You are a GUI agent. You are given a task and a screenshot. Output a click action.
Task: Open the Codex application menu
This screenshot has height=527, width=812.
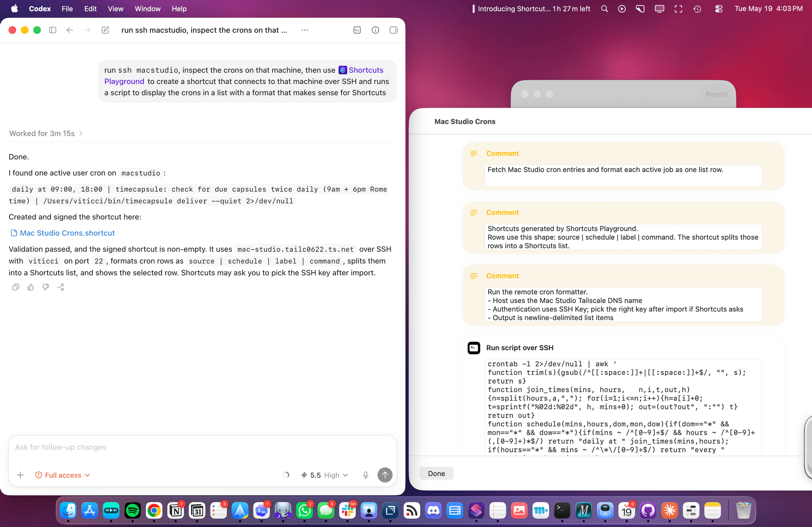pyautogui.click(x=40, y=9)
